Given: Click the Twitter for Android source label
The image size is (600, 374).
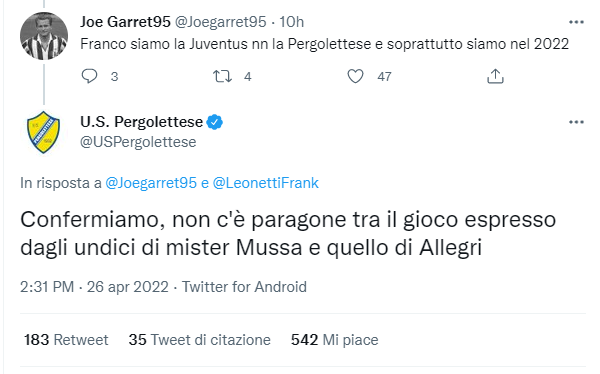Looking at the screenshot, I should pos(244,287).
